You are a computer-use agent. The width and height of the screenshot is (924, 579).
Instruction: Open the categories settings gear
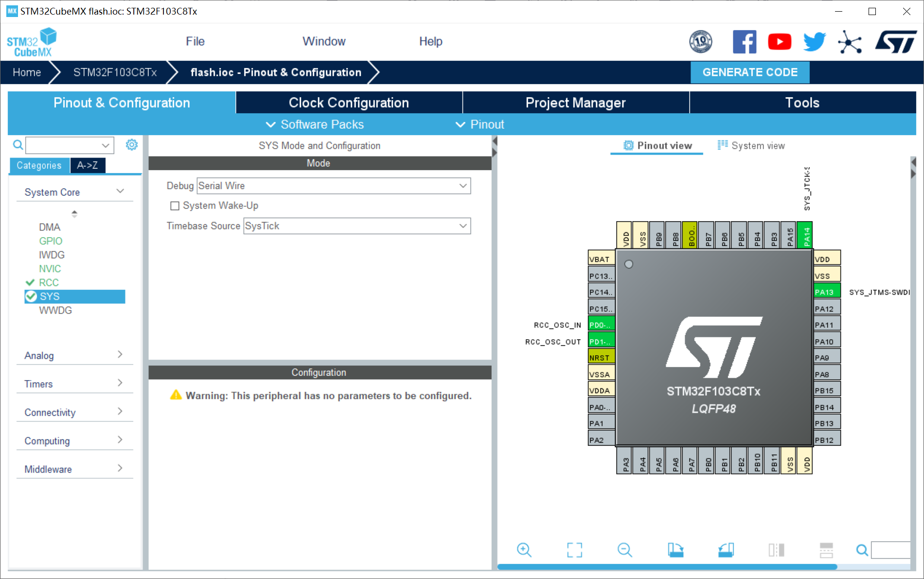(x=132, y=145)
